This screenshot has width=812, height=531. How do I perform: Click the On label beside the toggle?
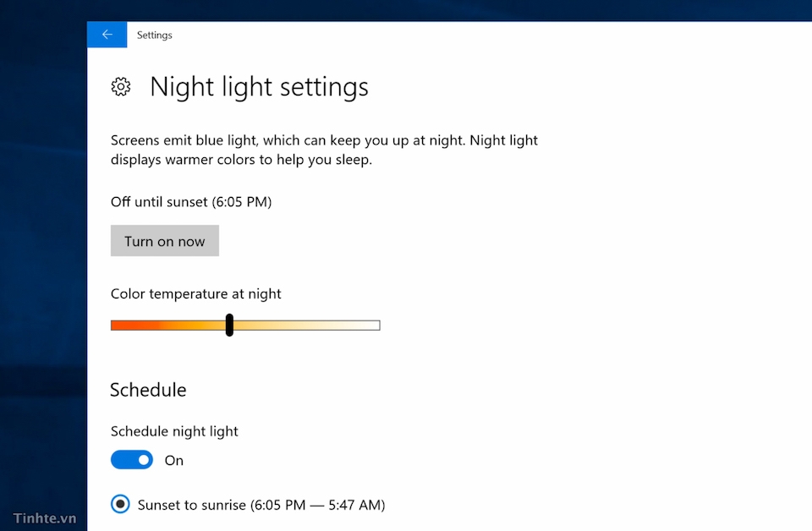coord(173,461)
